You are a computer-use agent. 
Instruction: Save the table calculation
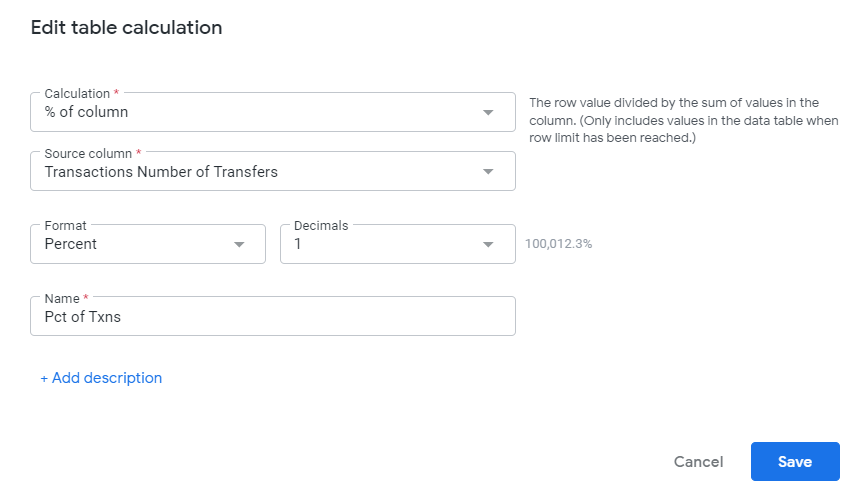click(795, 461)
